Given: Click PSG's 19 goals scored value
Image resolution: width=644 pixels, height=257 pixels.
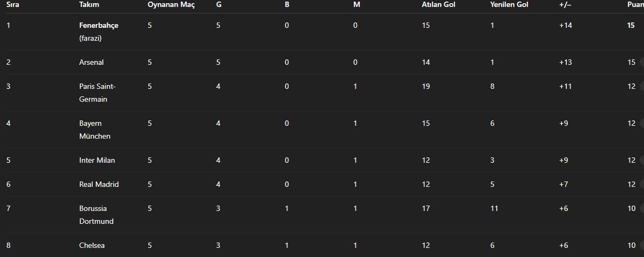Looking at the screenshot, I should pos(426,87).
